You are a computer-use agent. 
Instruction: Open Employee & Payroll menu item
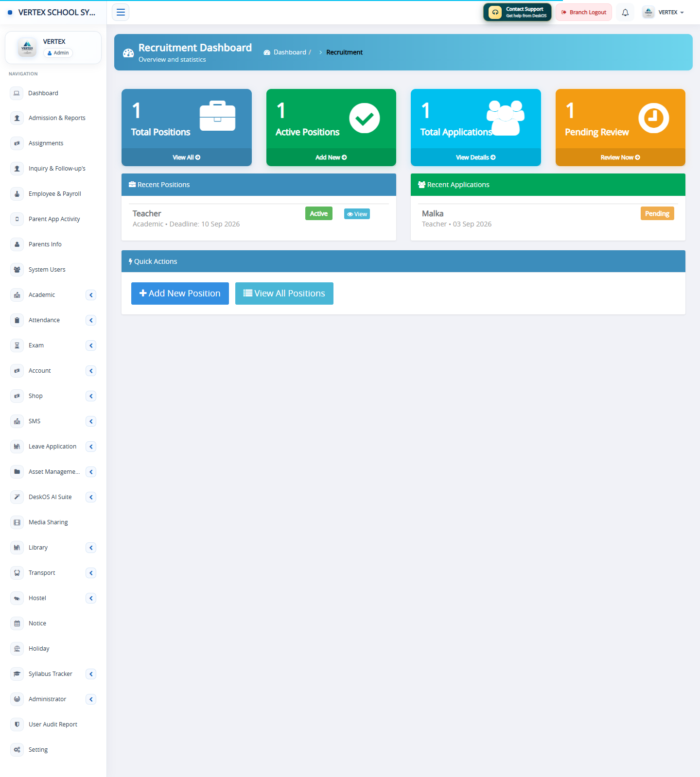pyautogui.click(x=53, y=194)
